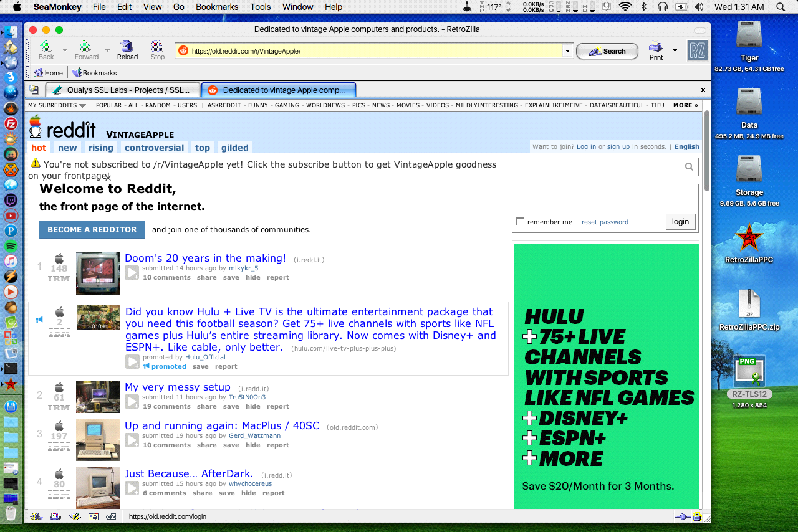The width and height of the screenshot is (798, 532).
Task: Open Address Book icon in status bar
Action: (x=93, y=516)
